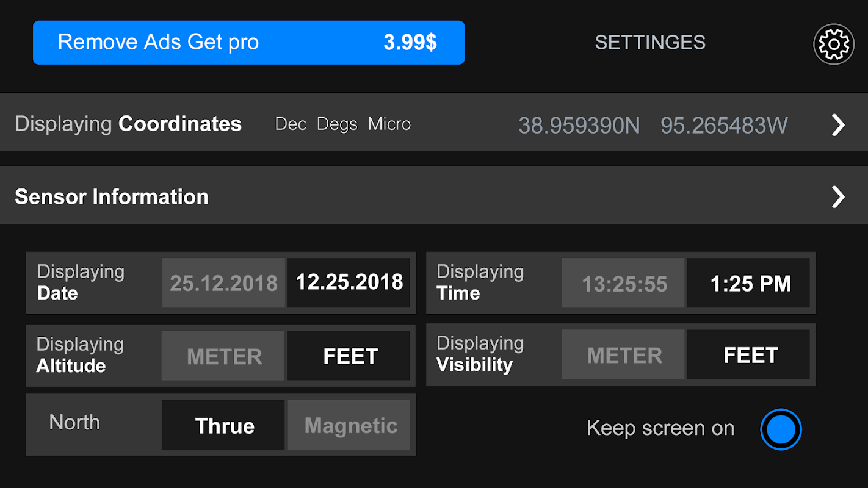Toggle the Keep screen on switch
The height and width of the screenshot is (488, 868).
pyautogui.click(x=781, y=429)
